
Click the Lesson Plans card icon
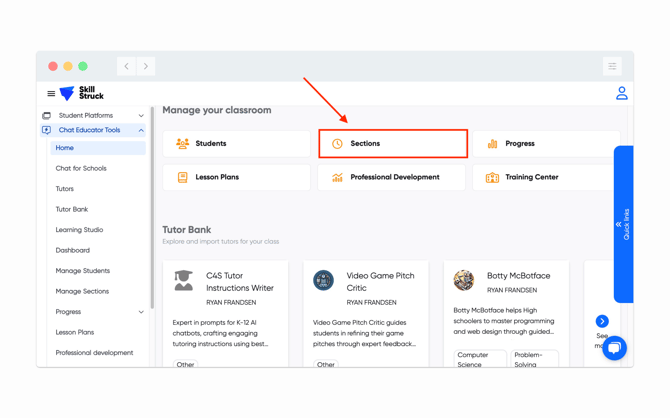(183, 177)
